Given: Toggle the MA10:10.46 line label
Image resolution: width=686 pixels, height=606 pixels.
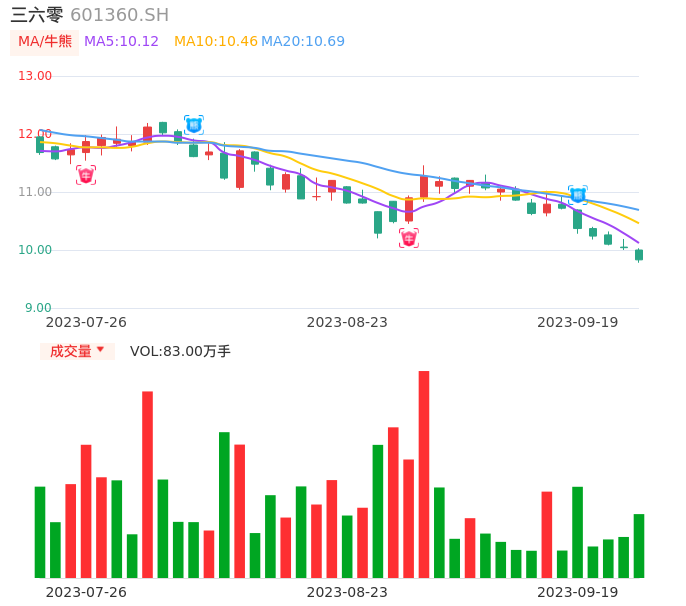Looking at the screenshot, I should click(215, 42).
